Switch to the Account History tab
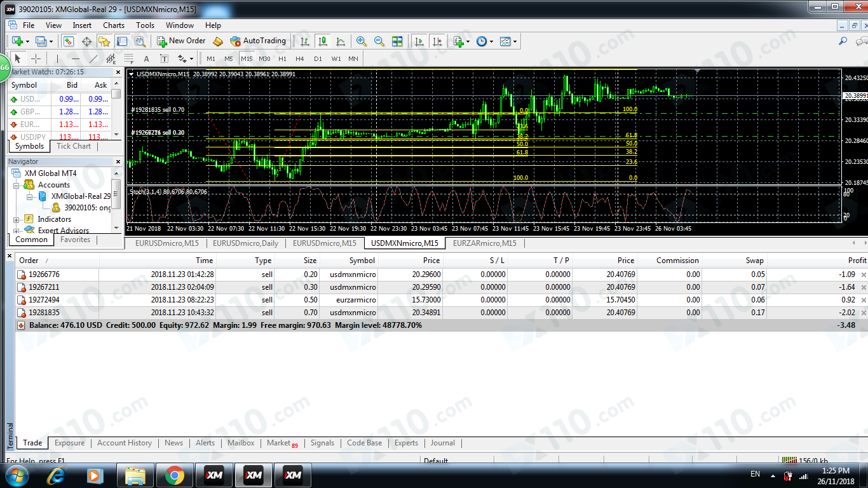The image size is (868, 488). 124,443
